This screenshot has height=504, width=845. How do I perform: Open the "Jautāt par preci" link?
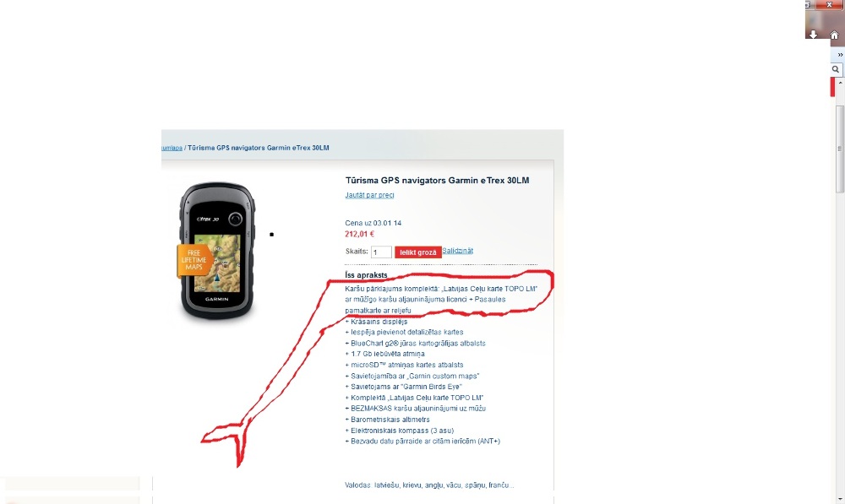[x=370, y=195]
